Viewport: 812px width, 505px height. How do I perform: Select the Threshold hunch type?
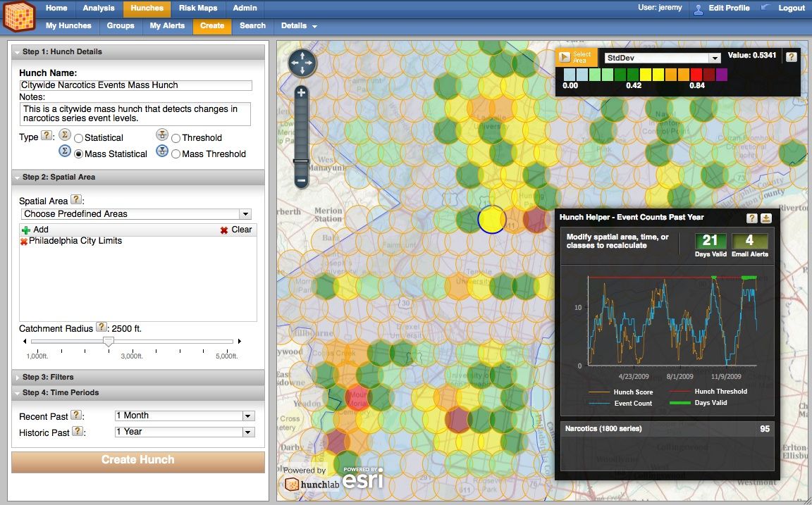176,137
